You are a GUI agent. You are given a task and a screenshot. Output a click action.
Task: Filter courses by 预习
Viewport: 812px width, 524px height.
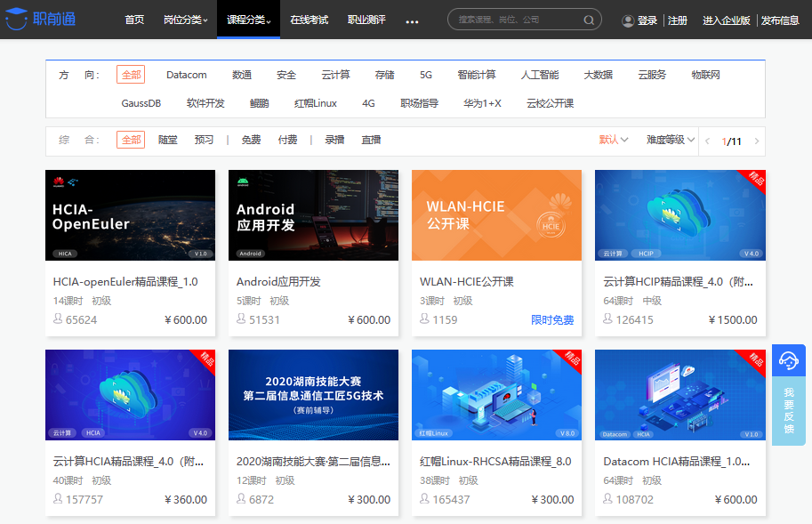[x=204, y=140]
